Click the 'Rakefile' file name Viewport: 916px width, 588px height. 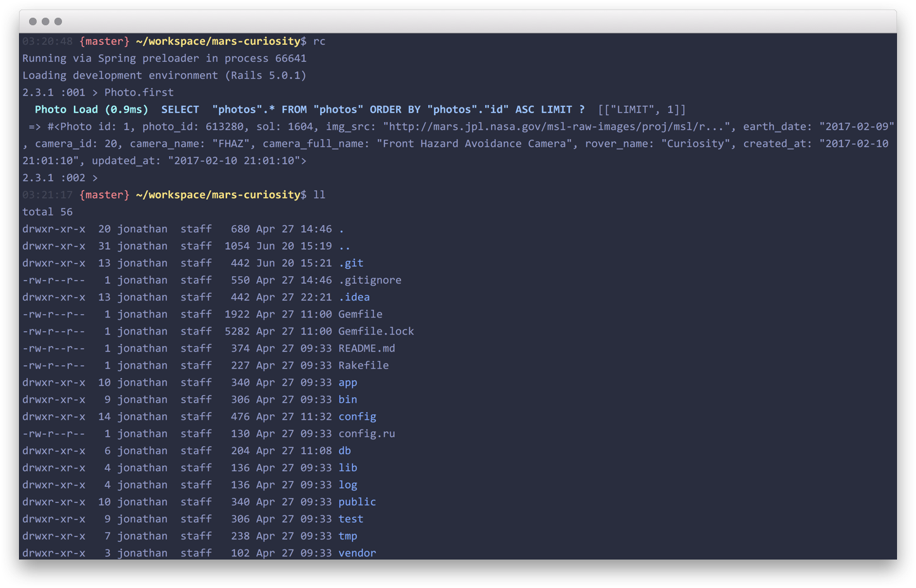pos(364,365)
